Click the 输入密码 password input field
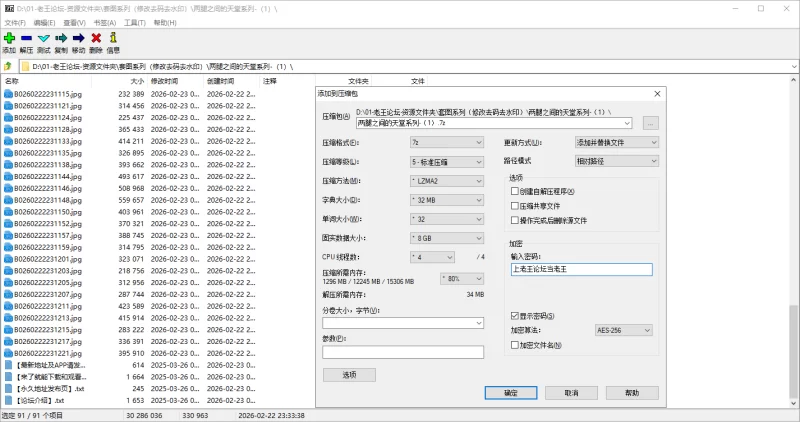 coord(580,269)
